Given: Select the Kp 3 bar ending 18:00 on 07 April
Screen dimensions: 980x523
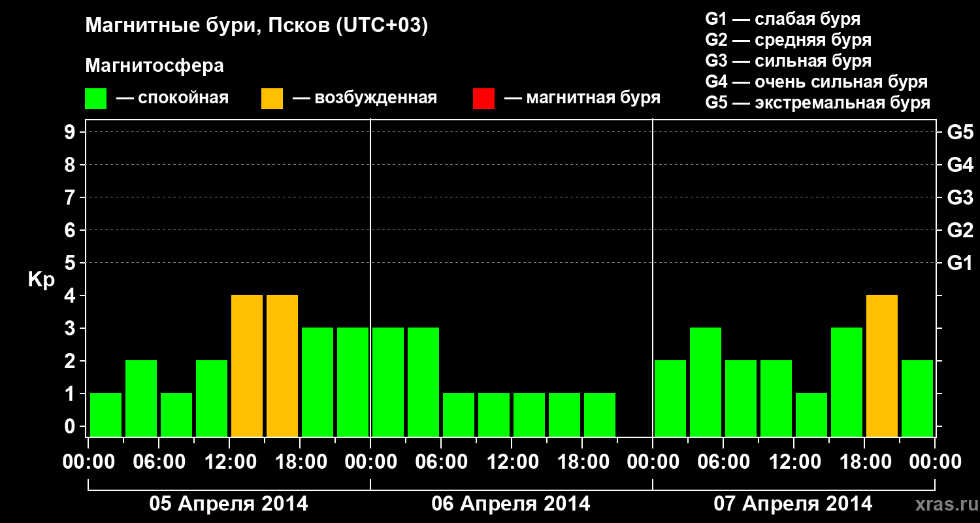Looking at the screenshot, I should pyautogui.click(x=847, y=382).
